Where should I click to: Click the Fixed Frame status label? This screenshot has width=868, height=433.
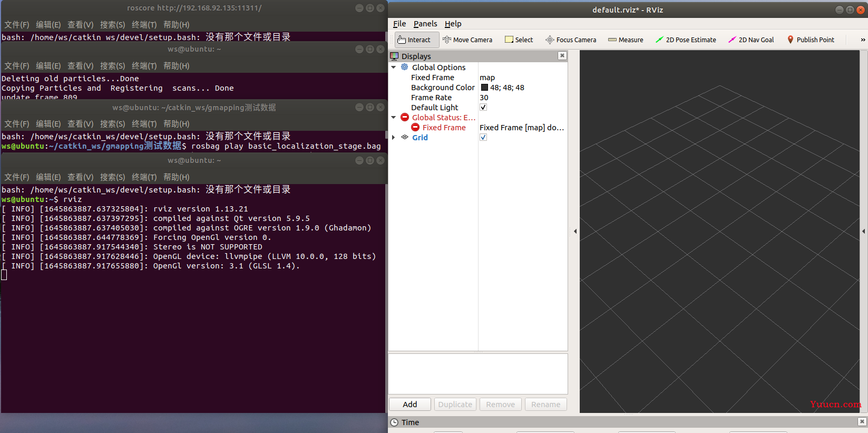tap(444, 128)
